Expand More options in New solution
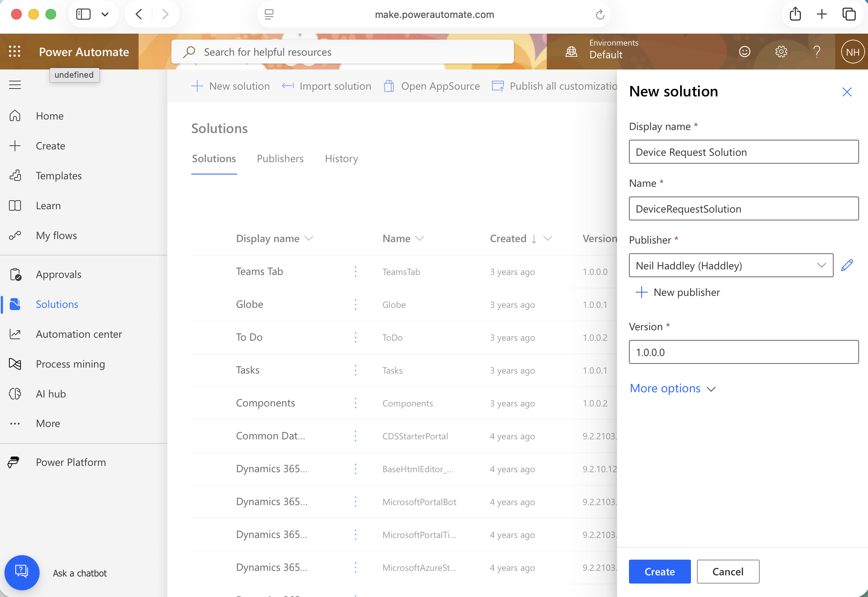This screenshot has width=868, height=597. point(672,388)
